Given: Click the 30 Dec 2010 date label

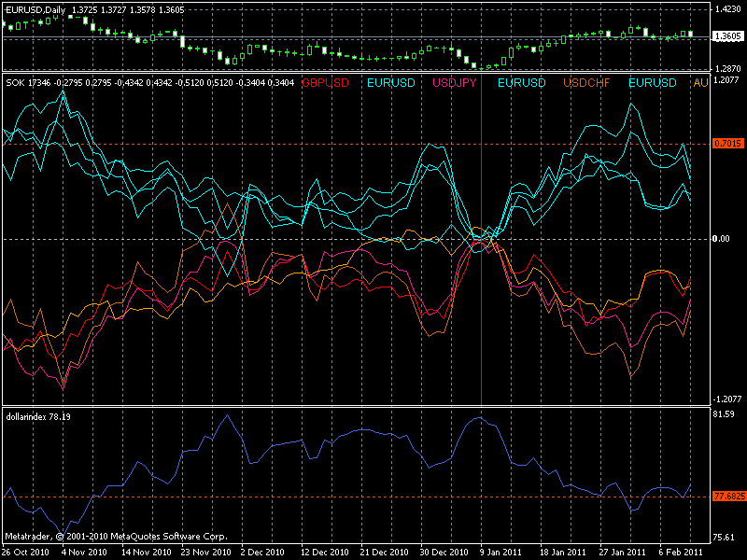Looking at the screenshot, I should 444,553.
